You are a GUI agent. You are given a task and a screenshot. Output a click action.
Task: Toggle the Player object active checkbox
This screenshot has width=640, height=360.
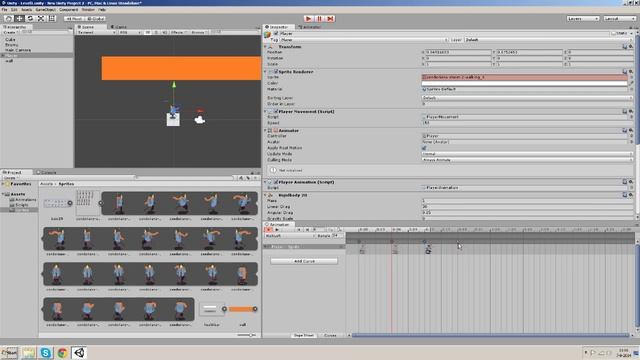[276, 33]
